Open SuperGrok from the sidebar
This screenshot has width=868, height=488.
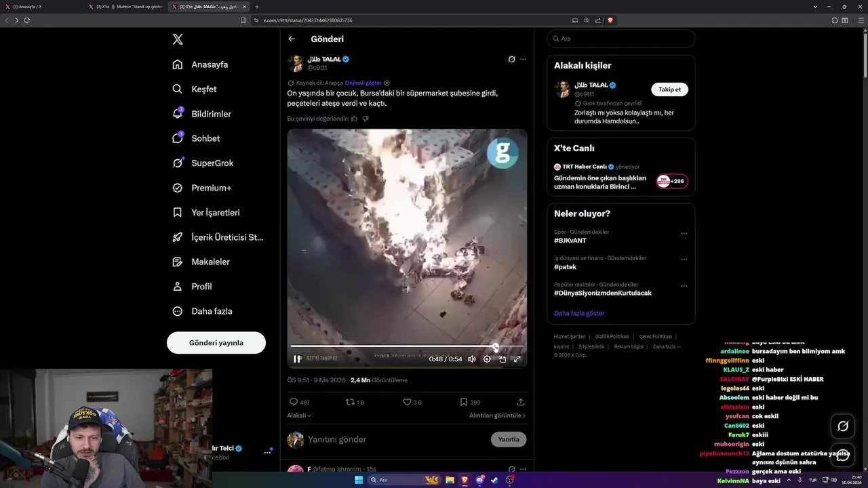pos(203,163)
